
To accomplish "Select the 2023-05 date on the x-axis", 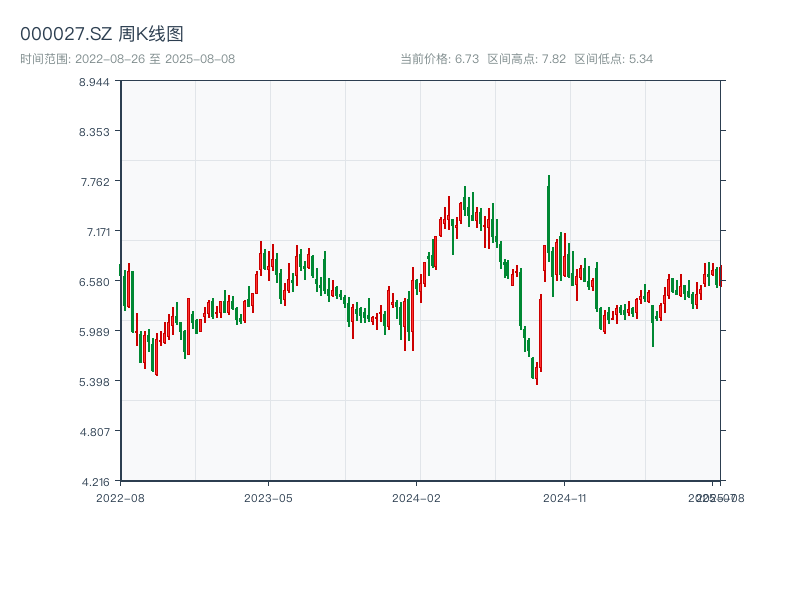I will click(268, 497).
